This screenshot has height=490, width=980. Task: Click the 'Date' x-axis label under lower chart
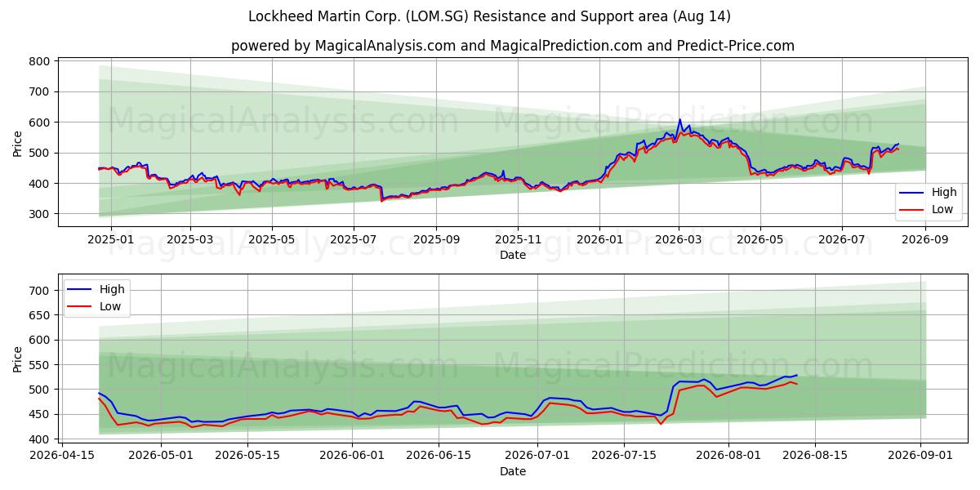point(513,471)
